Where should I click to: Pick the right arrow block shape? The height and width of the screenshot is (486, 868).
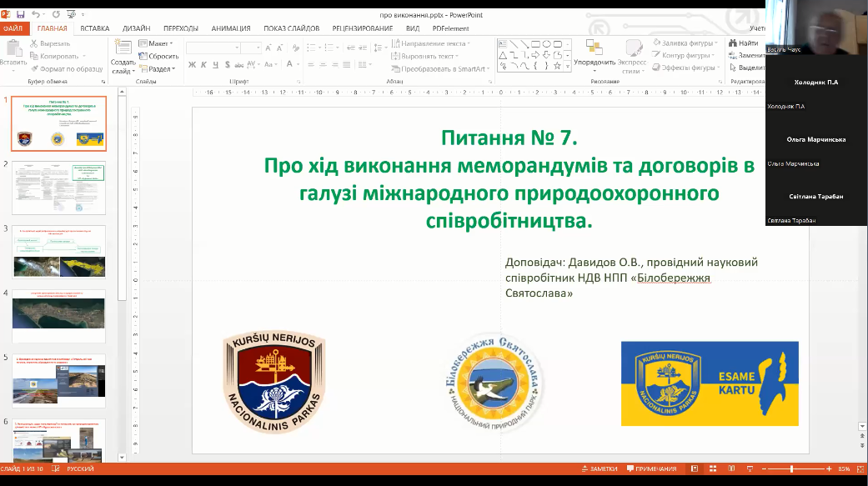pyautogui.click(x=535, y=55)
